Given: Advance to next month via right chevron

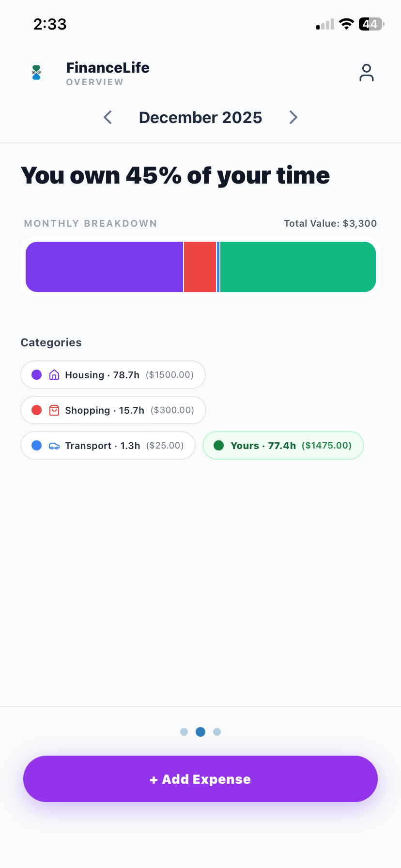Looking at the screenshot, I should tap(293, 117).
